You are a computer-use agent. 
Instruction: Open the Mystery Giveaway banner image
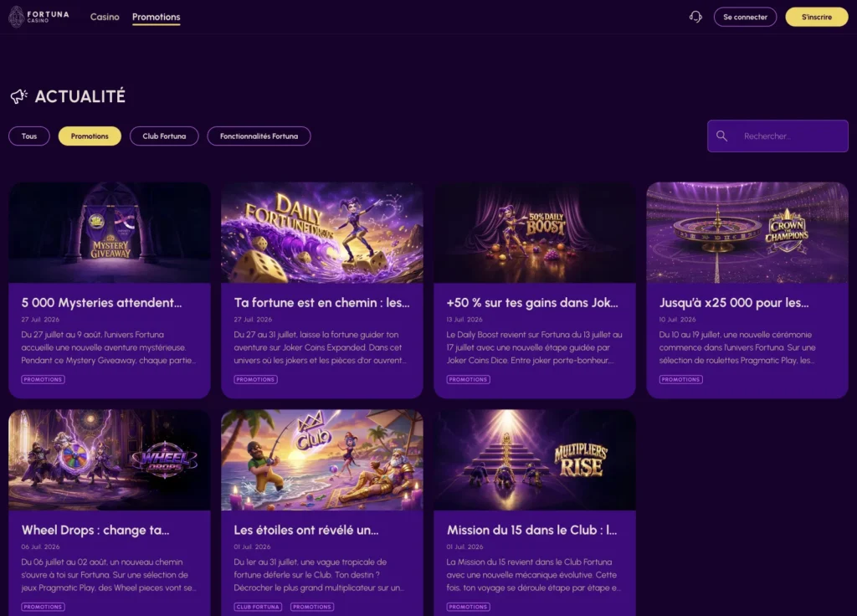tap(110, 233)
